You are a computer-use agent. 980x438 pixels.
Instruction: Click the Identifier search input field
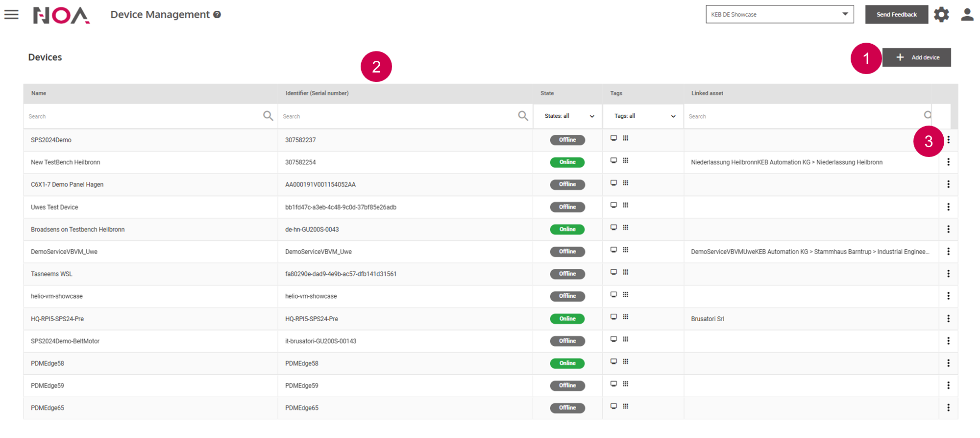click(x=397, y=116)
